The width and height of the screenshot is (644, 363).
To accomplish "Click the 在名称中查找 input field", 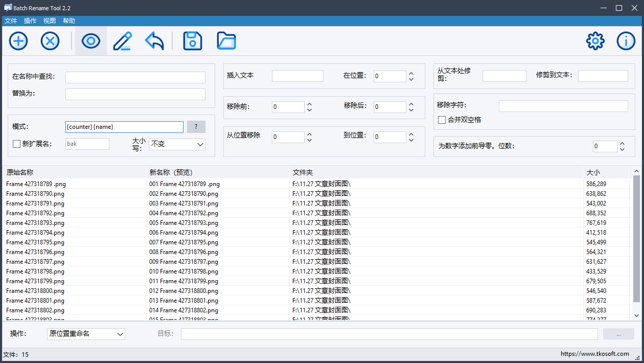I will click(x=135, y=77).
